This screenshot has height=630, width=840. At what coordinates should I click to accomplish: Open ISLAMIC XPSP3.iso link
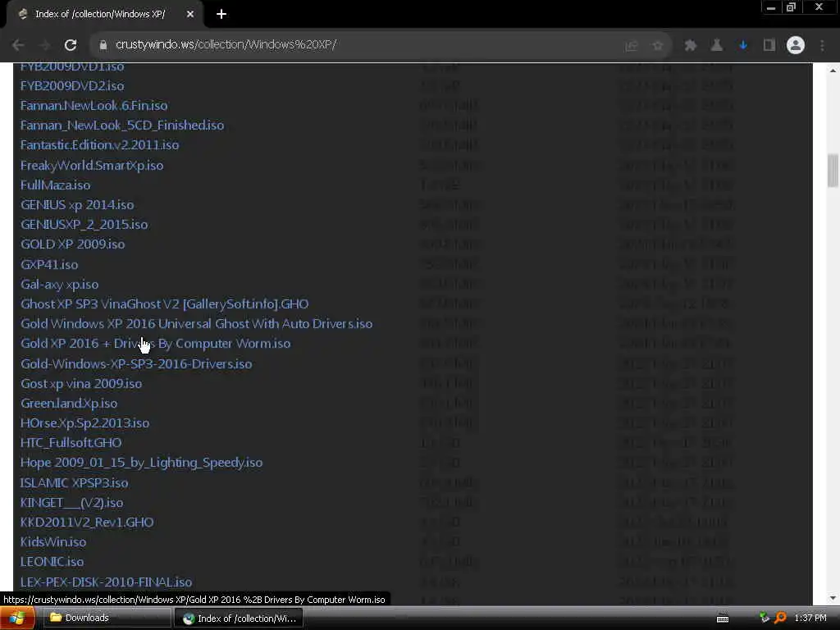tap(75, 482)
